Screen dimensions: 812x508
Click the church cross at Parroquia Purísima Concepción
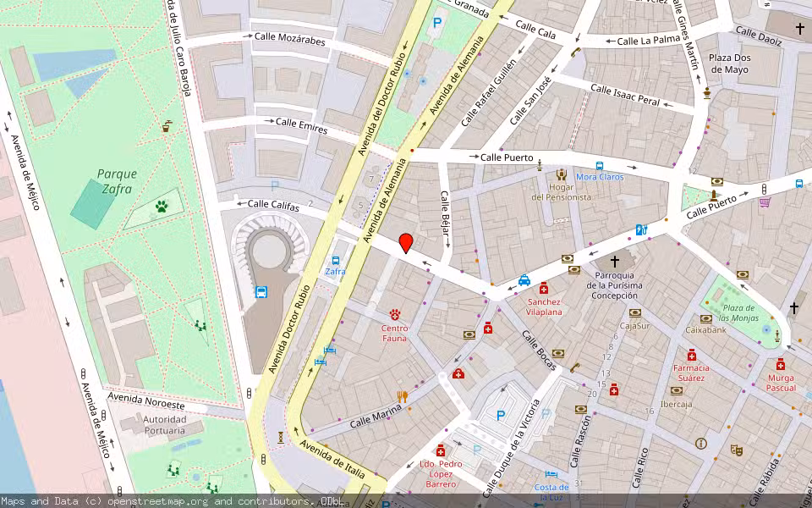(x=615, y=261)
